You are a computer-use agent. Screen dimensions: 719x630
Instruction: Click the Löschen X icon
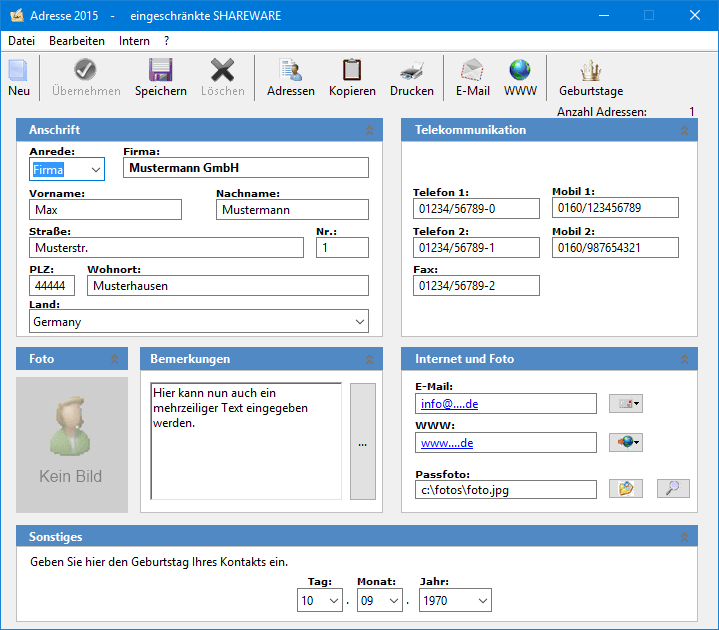click(222, 70)
